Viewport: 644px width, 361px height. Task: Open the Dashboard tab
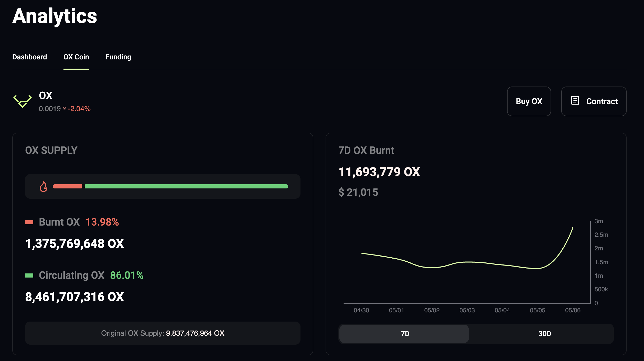tap(30, 57)
